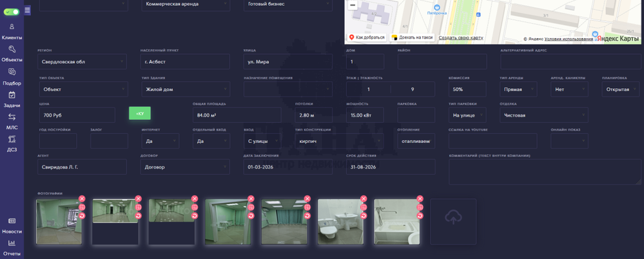This screenshot has width=644, height=259.
Task: Click the green +КУ button
Action: (x=140, y=113)
